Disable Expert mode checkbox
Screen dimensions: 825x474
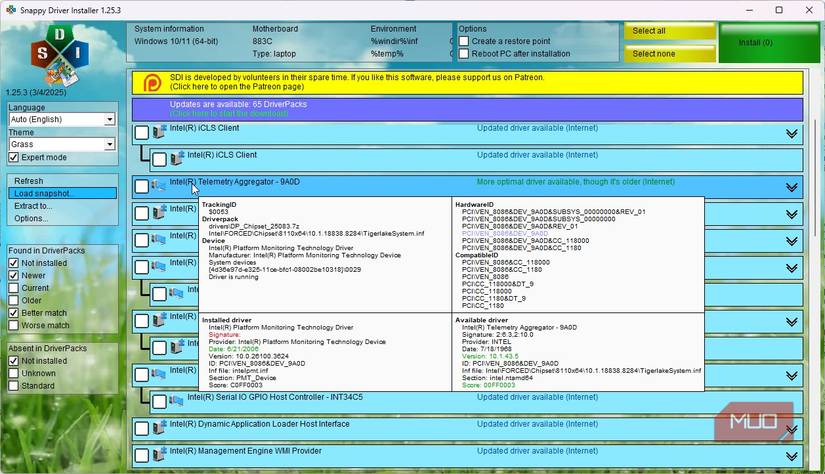[13, 158]
